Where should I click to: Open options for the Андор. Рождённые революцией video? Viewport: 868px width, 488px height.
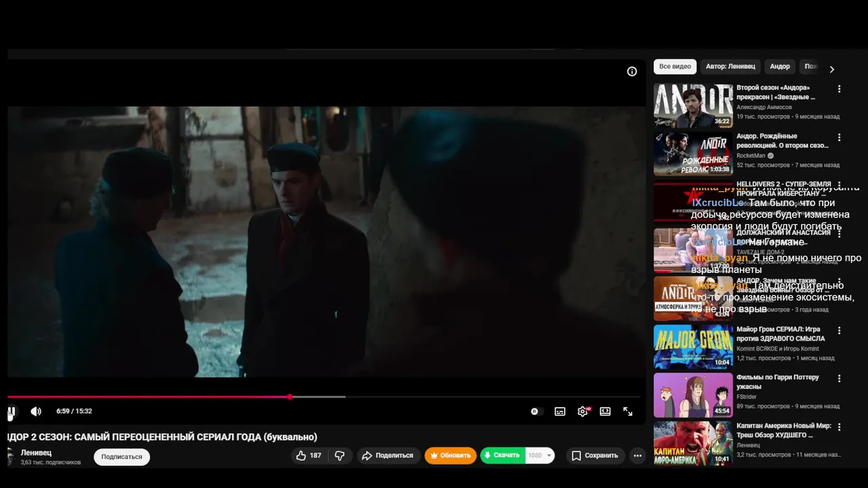tap(839, 137)
